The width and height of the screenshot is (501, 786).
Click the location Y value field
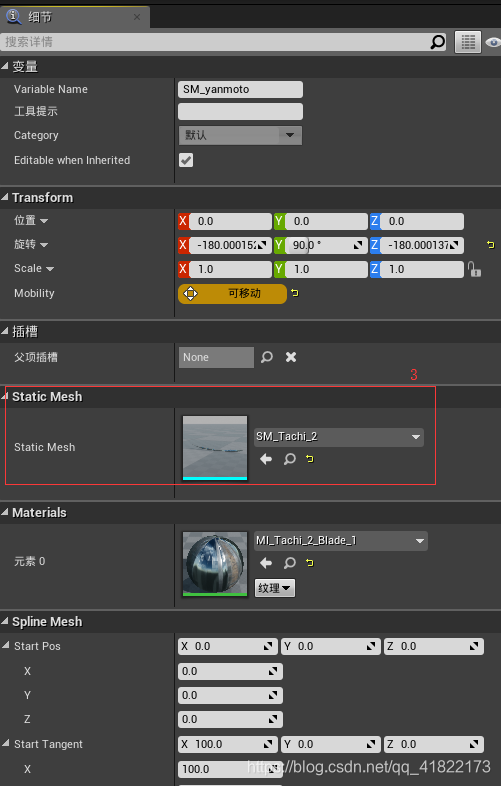tap(326, 221)
